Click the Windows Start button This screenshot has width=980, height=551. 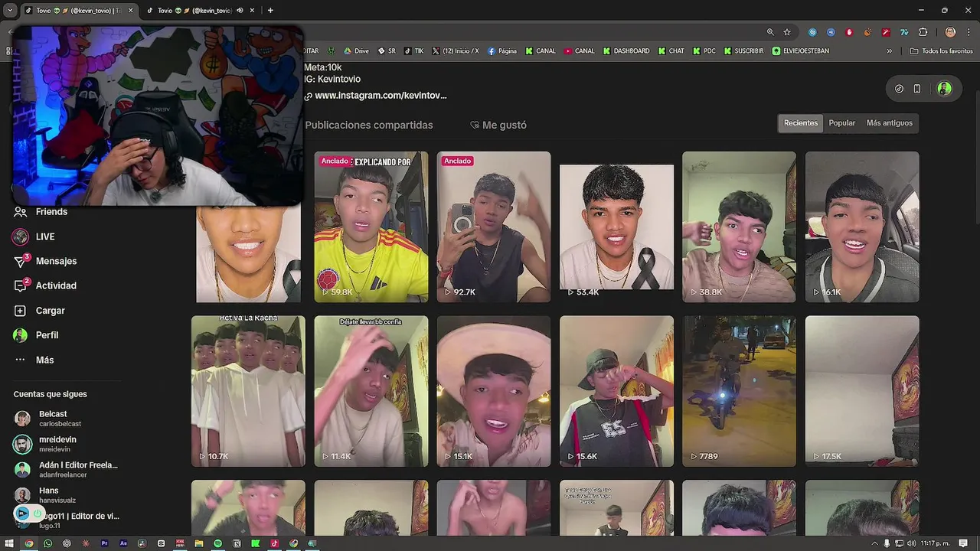tap(9, 543)
